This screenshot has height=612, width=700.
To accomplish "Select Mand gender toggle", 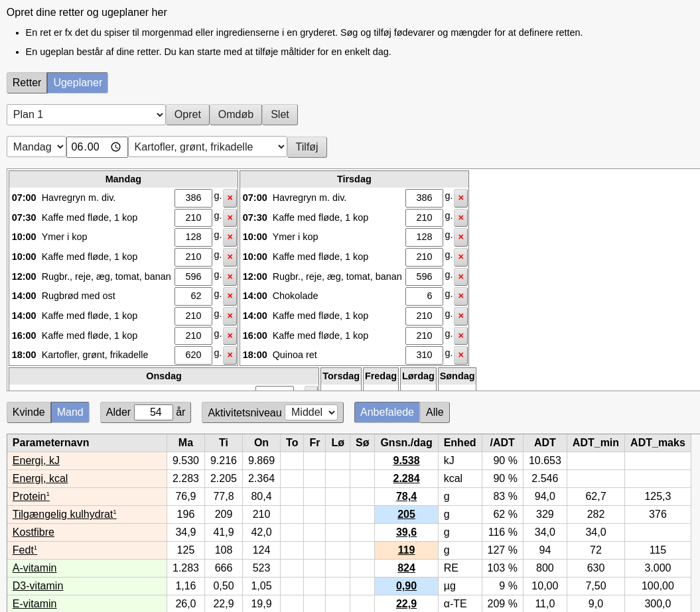I will point(70,412).
